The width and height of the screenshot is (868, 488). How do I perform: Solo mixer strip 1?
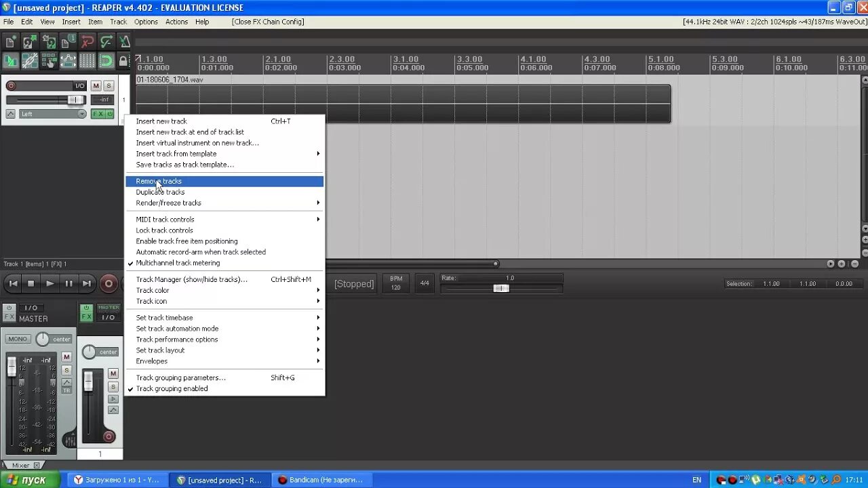coord(113,387)
